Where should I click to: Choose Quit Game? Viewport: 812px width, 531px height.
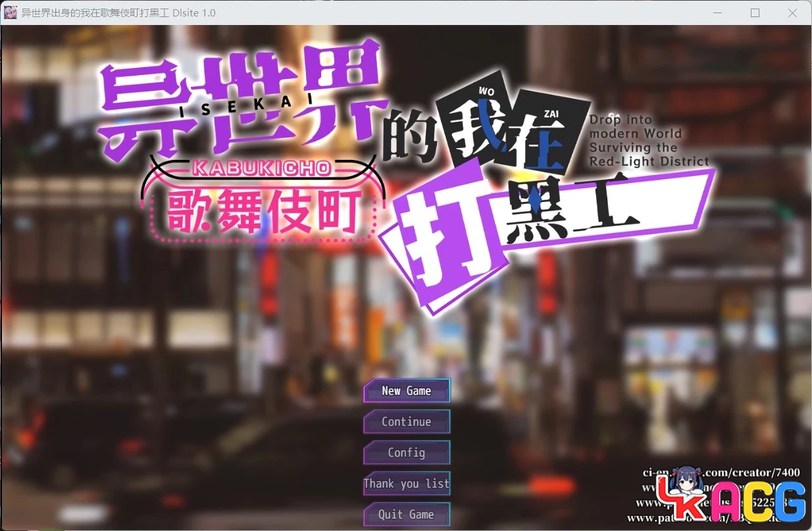point(407,514)
